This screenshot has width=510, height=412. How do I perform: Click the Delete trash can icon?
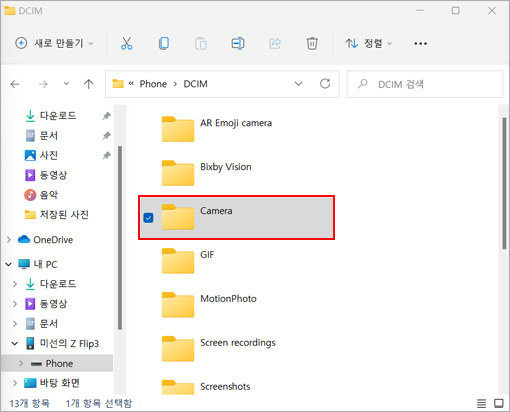(x=312, y=44)
